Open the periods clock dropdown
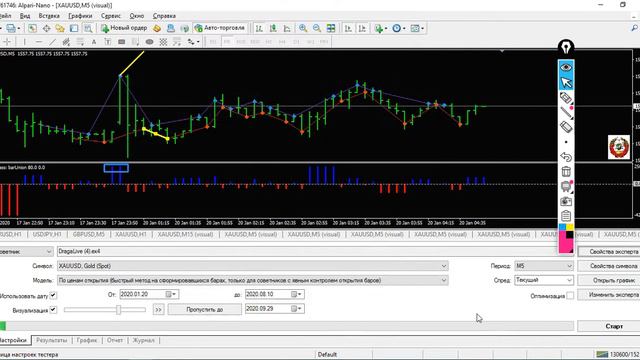 pyautogui.click(x=398, y=28)
